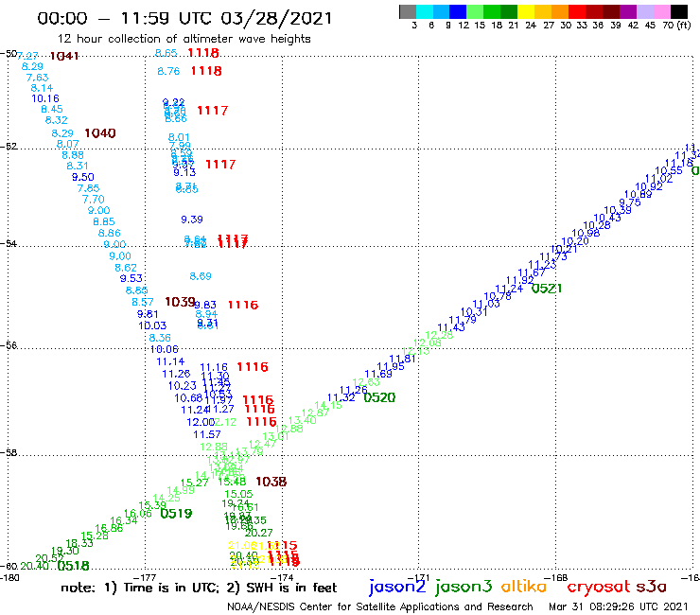Click the wave height value '10.03'
Viewport: 700px width, 615px height.
[x=152, y=325]
